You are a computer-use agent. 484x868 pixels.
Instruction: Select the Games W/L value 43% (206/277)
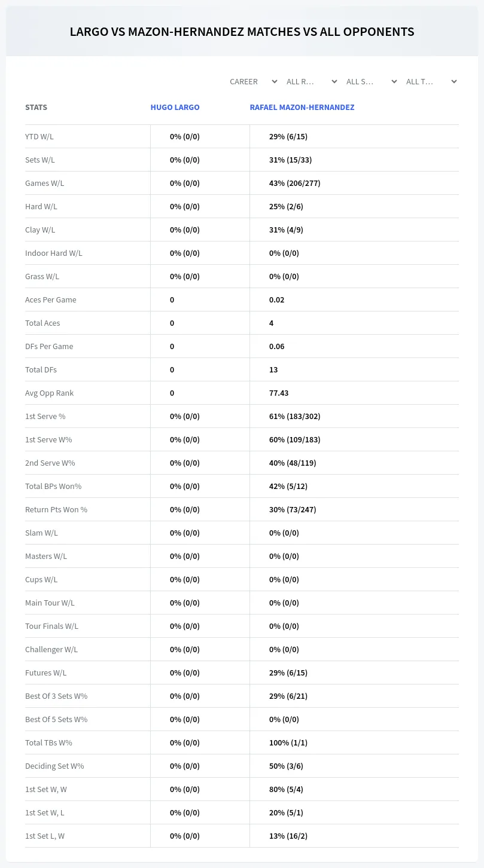tap(295, 183)
